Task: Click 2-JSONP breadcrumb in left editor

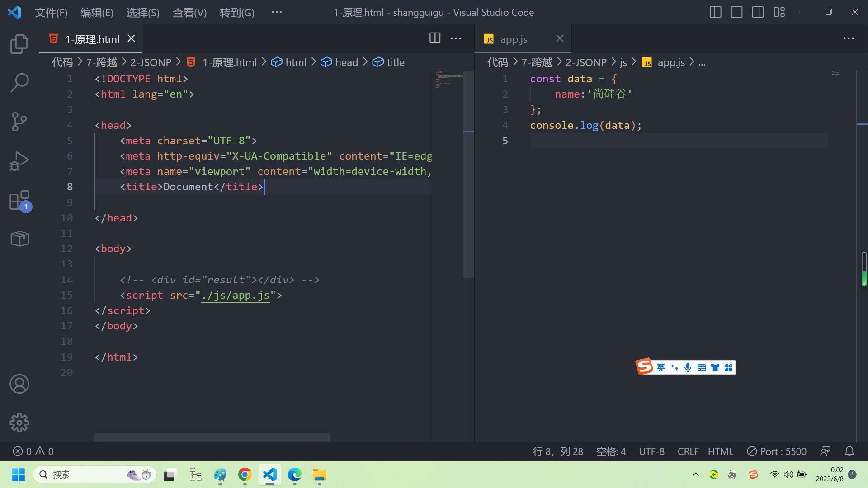Action: pyautogui.click(x=151, y=62)
